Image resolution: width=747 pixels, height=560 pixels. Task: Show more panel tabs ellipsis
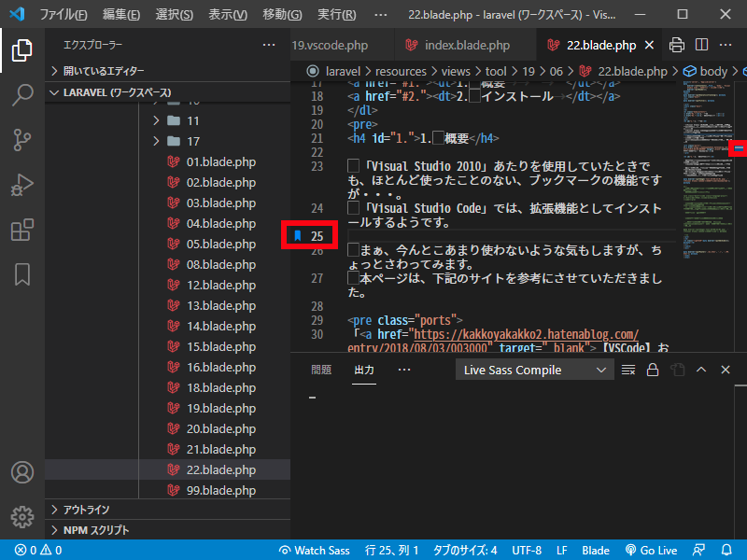pos(404,370)
